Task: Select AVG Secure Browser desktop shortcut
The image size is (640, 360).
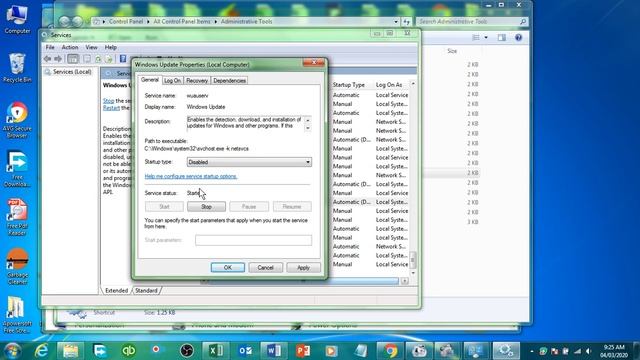Action: [17, 120]
